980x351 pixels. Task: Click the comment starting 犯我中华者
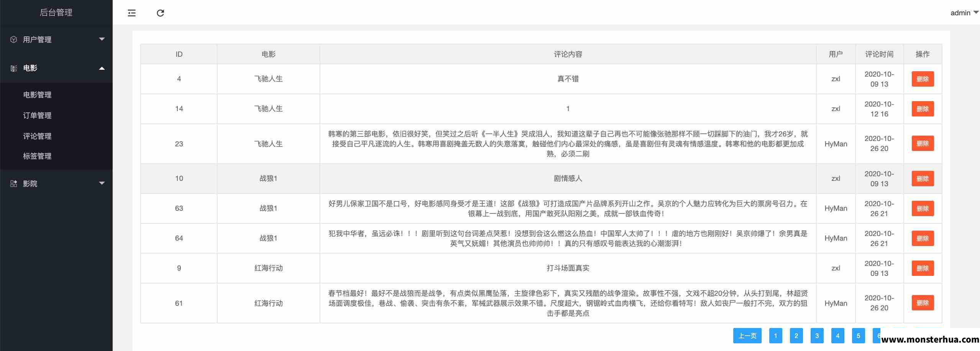click(x=568, y=238)
